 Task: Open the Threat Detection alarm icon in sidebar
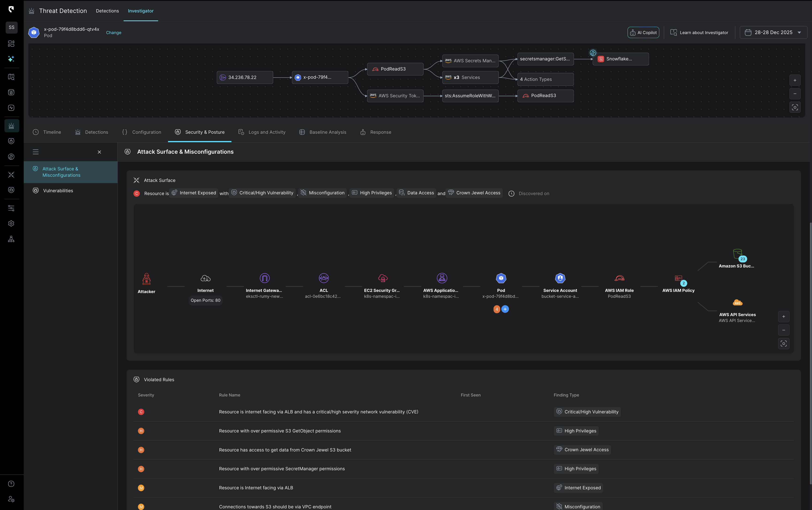pos(11,126)
